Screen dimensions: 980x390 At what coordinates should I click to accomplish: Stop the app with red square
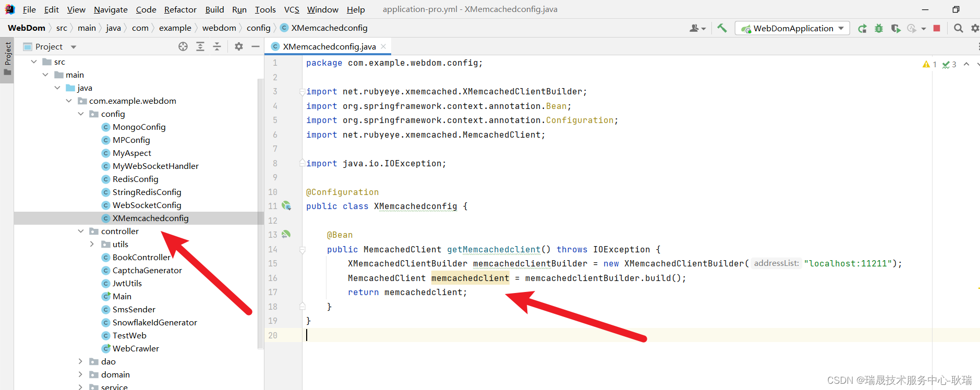[x=937, y=28]
